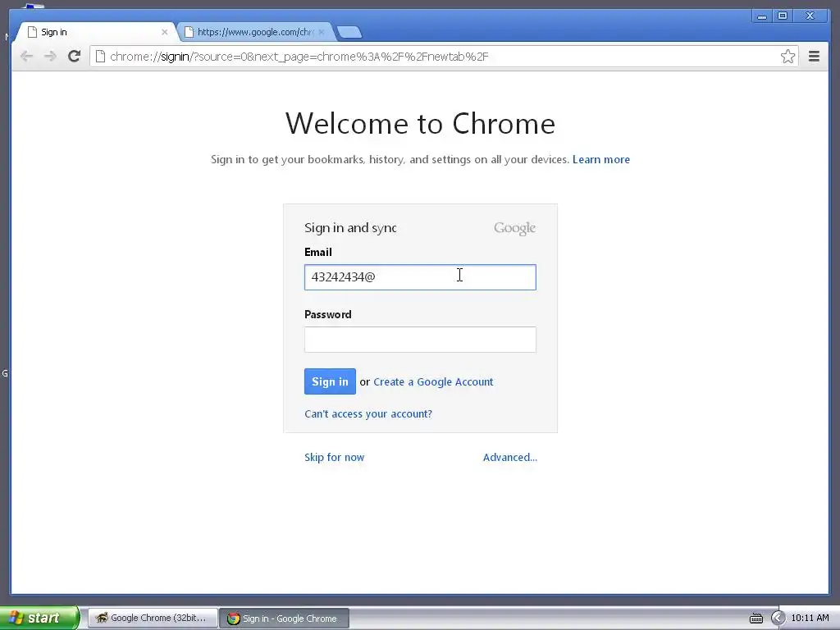Click the Sign in and sync text
This screenshot has width=840, height=630.
pyautogui.click(x=350, y=228)
